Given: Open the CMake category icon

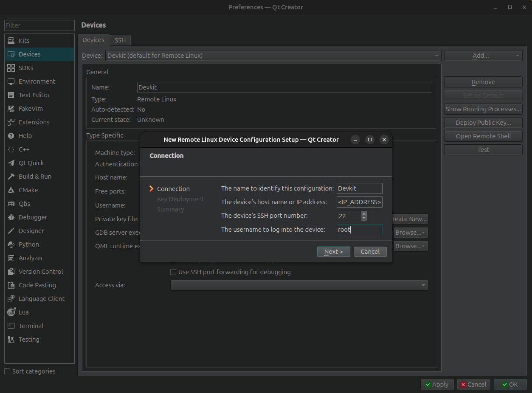Looking at the screenshot, I should pos(11,190).
